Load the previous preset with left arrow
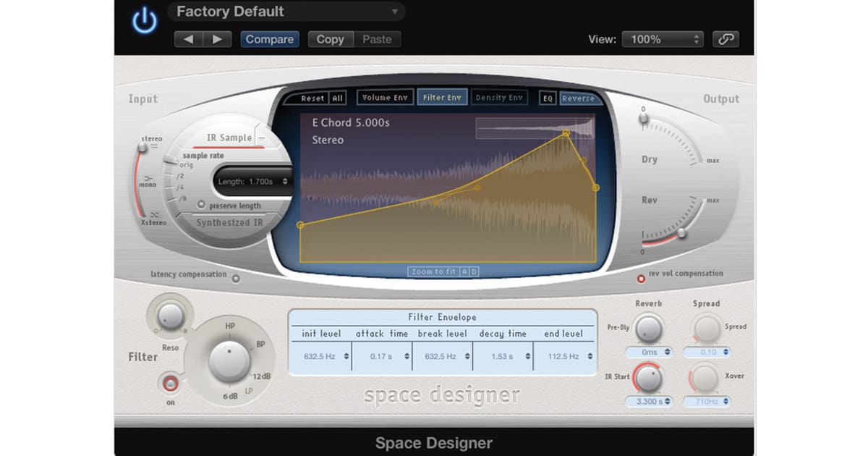Viewport: 868px width, 456px height. tap(188, 39)
